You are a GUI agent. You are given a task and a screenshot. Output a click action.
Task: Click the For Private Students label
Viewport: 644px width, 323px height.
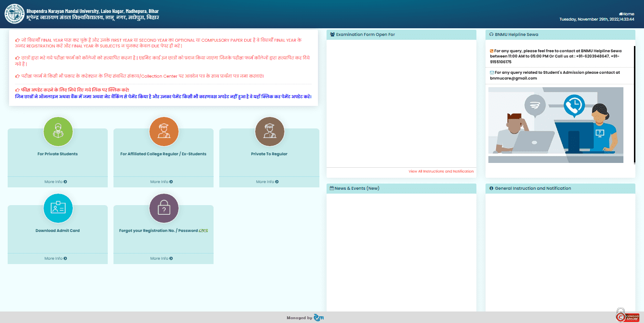point(57,154)
